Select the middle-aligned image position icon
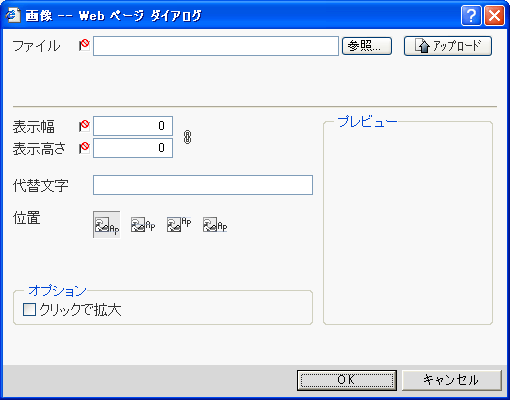 [x=143, y=225]
